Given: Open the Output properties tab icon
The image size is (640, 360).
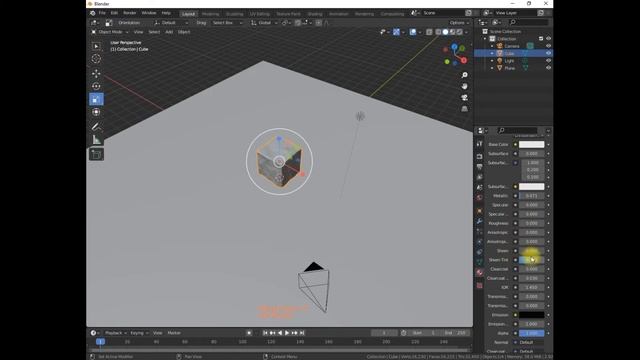Looking at the screenshot, I should 480,167.
